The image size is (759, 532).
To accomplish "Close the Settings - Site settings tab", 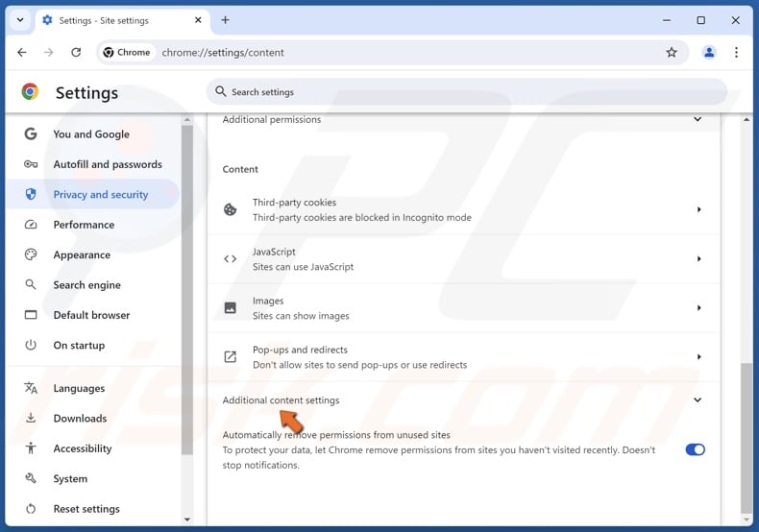I will tap(198, 20).
